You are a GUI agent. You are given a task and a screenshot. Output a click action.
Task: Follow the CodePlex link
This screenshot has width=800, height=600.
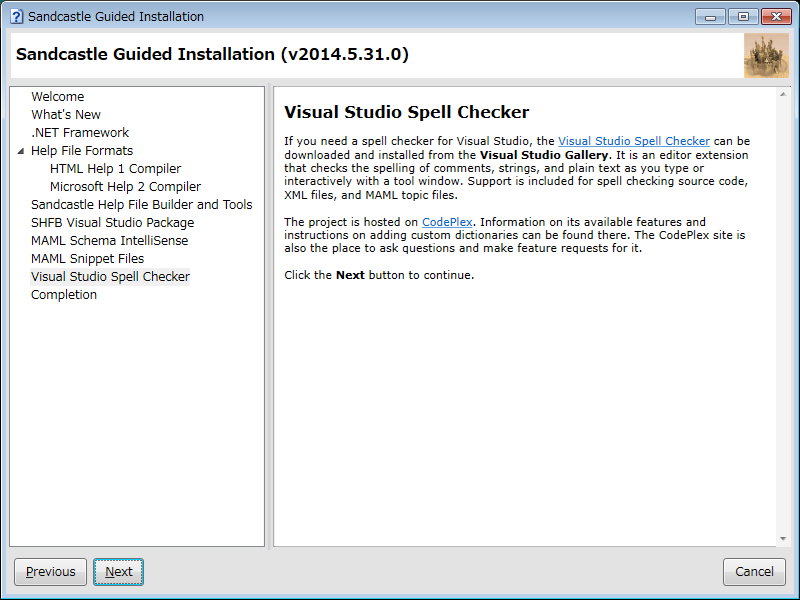[447, 222]
